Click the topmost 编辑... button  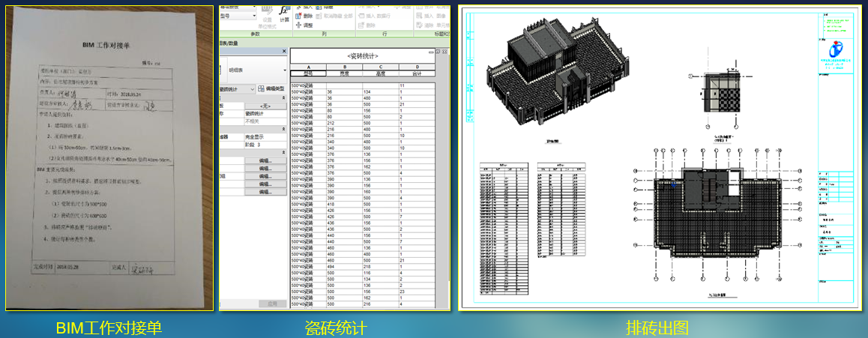tap(265, 160)
